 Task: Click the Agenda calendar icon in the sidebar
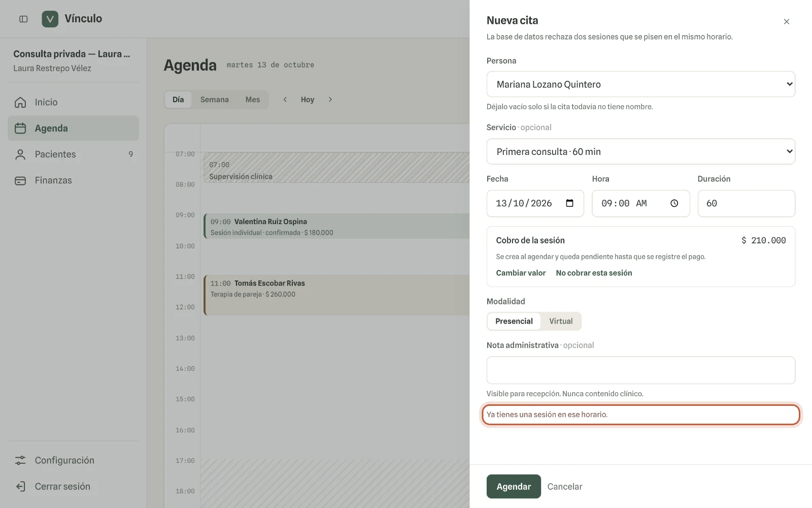point(20,128)
